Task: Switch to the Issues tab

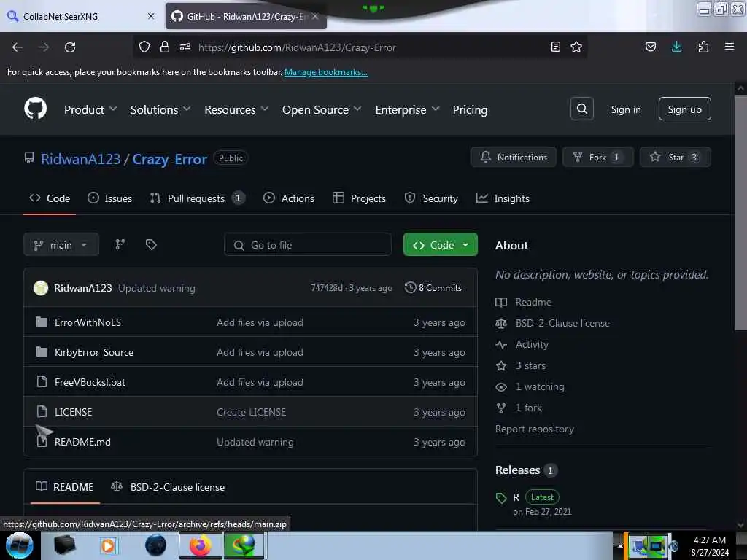Action: [110, 198]
